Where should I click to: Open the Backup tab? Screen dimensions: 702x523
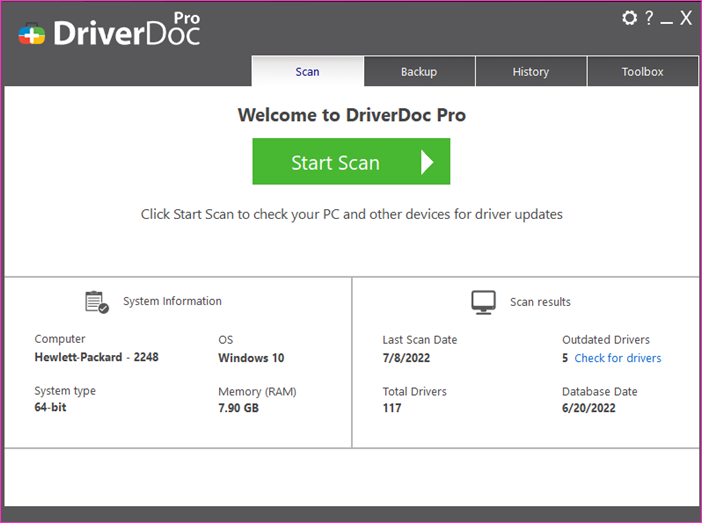[419, 72]
